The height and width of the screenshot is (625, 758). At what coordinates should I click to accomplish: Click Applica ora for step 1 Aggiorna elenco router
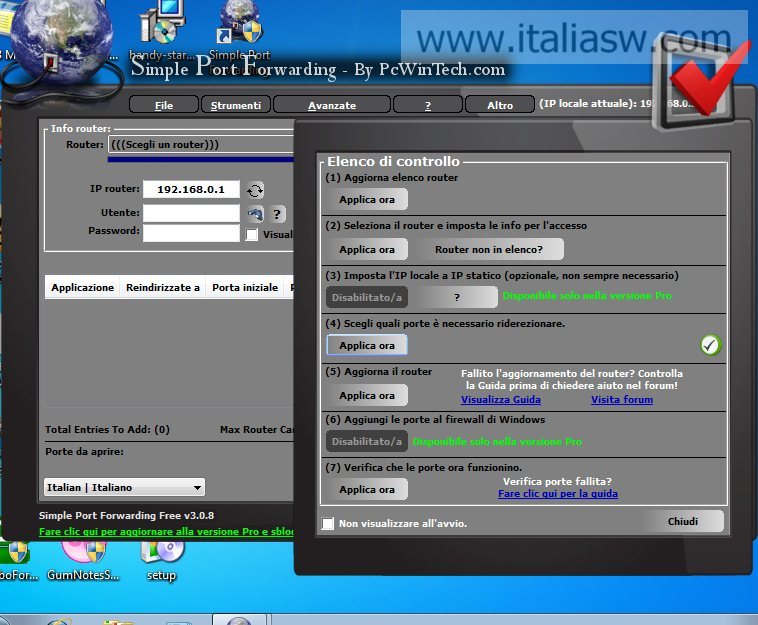click(366, 199)
